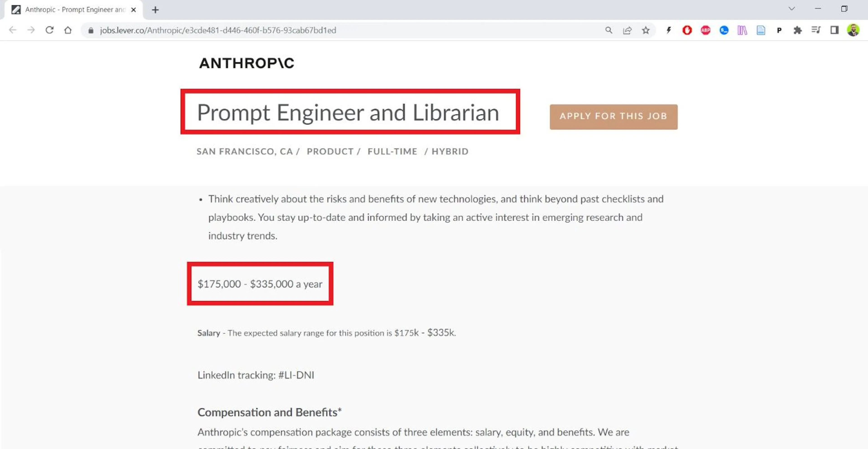
Task: Open the Extensions puzzle piece menu
Action: (797, 30)
